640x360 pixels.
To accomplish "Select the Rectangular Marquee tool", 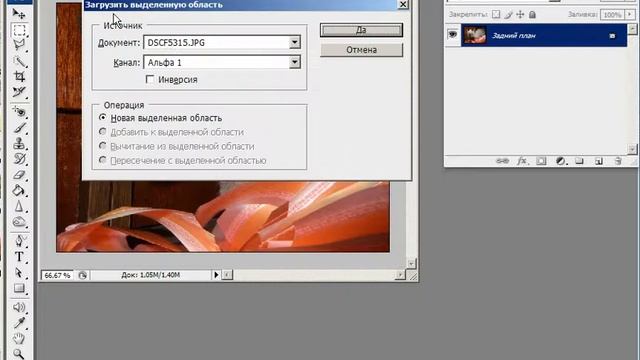I will pyautogui.click(x=19, y=30).
